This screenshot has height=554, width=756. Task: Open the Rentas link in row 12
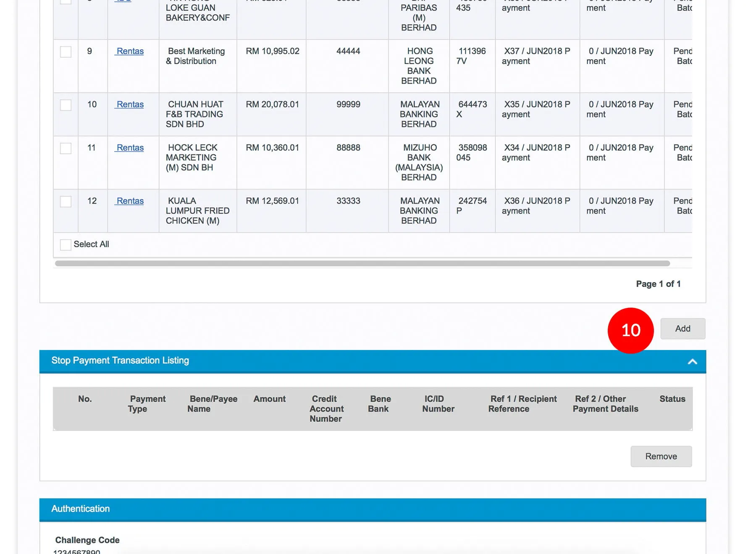pyautogui.click(x=130, y=201)
